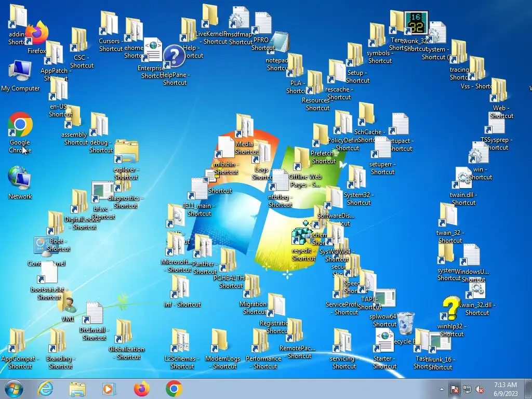Select the WindowsU... shortcut file
The height and width of the screenshot is (399, 532).
click(x=470, y=255)
